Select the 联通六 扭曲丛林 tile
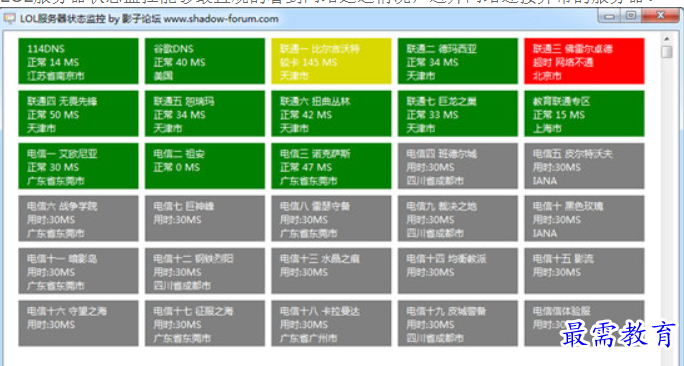Viewport: 684px width, 366px height. click(x=332, y=113)
